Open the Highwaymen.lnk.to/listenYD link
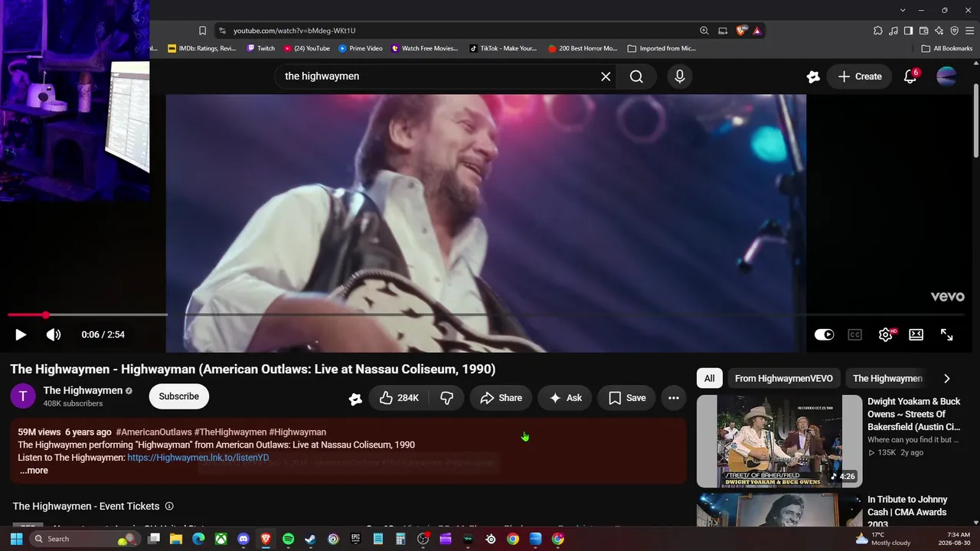The image size is (980, 551). pyautogui.click(x=198, y=458)
